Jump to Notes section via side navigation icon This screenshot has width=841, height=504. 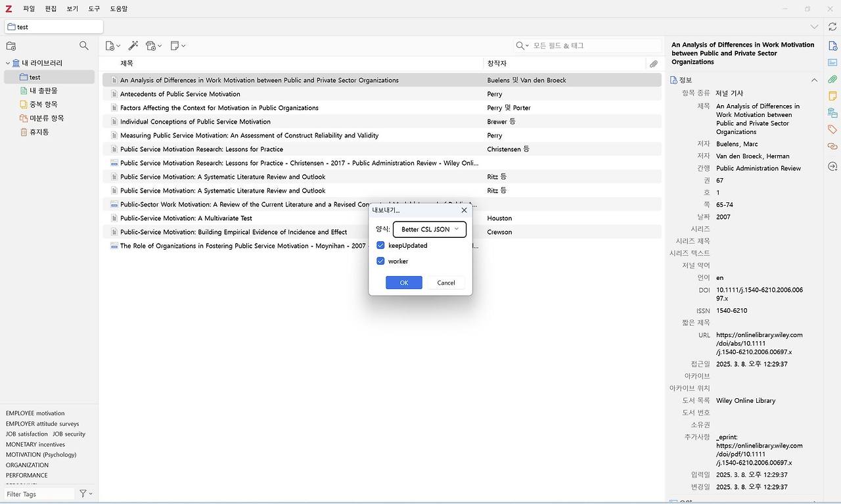[x=832, y=96]
